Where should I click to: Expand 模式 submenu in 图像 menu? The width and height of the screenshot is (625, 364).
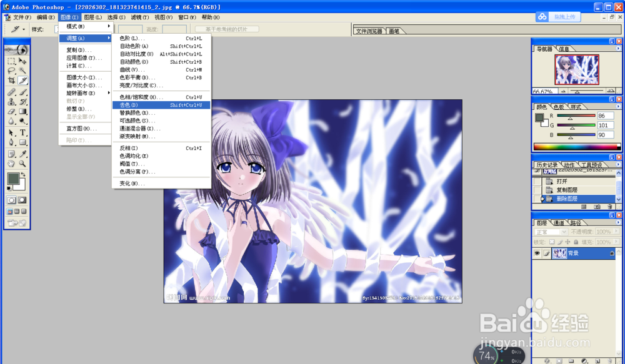[x=86, y=26]
